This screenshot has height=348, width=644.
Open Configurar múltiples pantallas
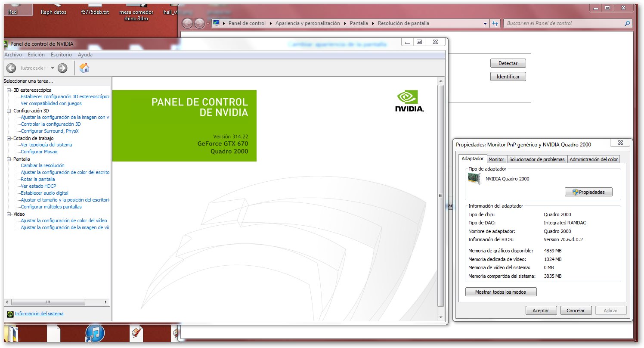51,207
